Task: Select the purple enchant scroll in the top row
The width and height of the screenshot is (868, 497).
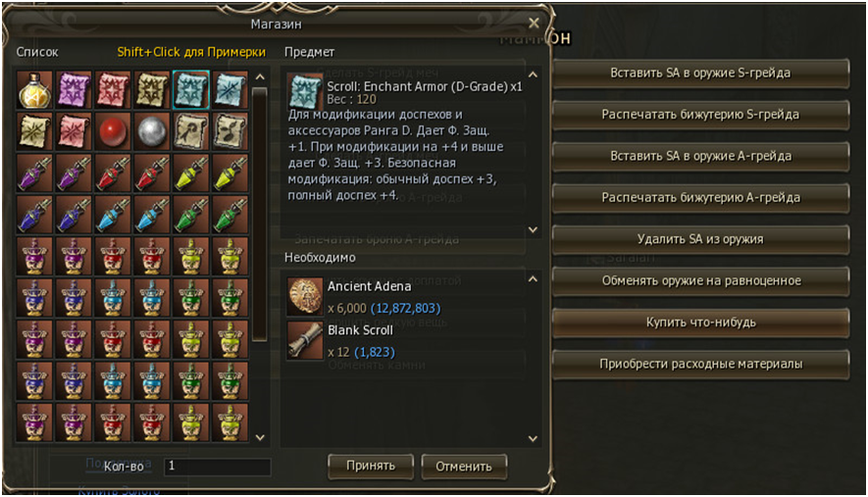Action: tap(74, 89)
